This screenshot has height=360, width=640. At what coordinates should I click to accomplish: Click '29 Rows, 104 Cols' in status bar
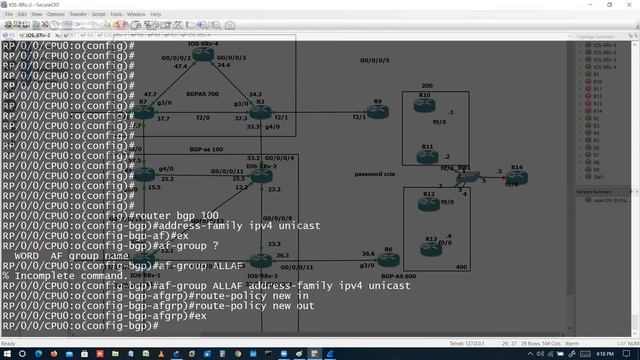[x=540, y=344]
